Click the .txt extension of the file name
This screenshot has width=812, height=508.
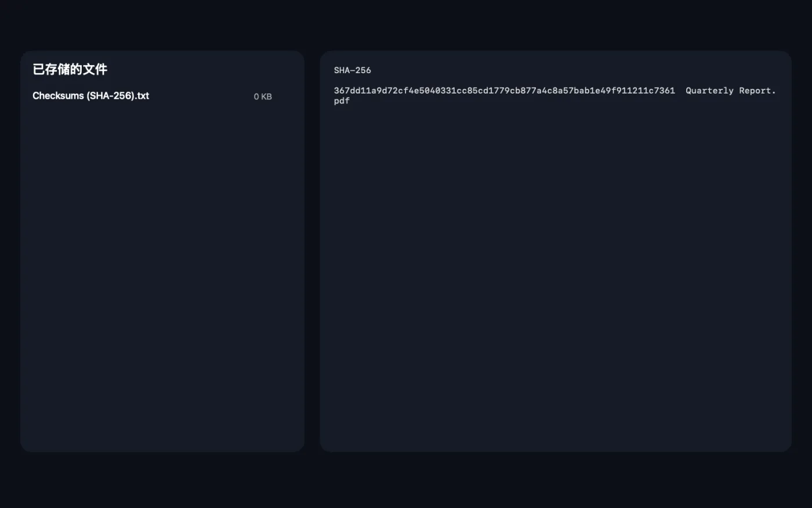pos(143,96)
